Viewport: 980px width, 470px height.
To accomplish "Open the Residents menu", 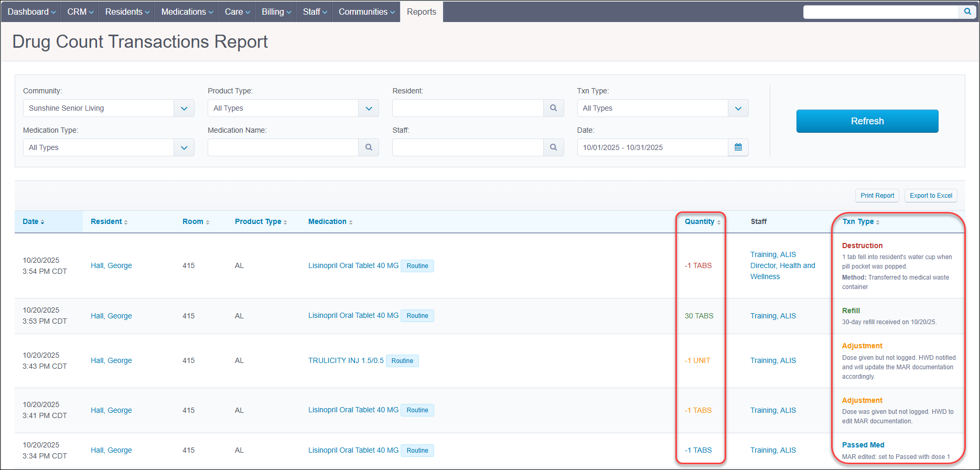I will pyautogui.click(x=127, y=12).
